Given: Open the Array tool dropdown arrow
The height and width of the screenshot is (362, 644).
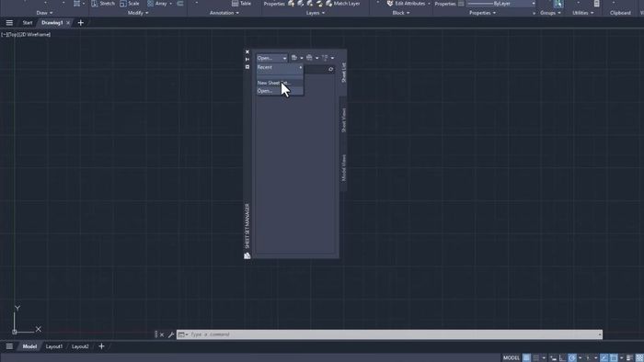Looking at the screenshot, I should 171,4.
